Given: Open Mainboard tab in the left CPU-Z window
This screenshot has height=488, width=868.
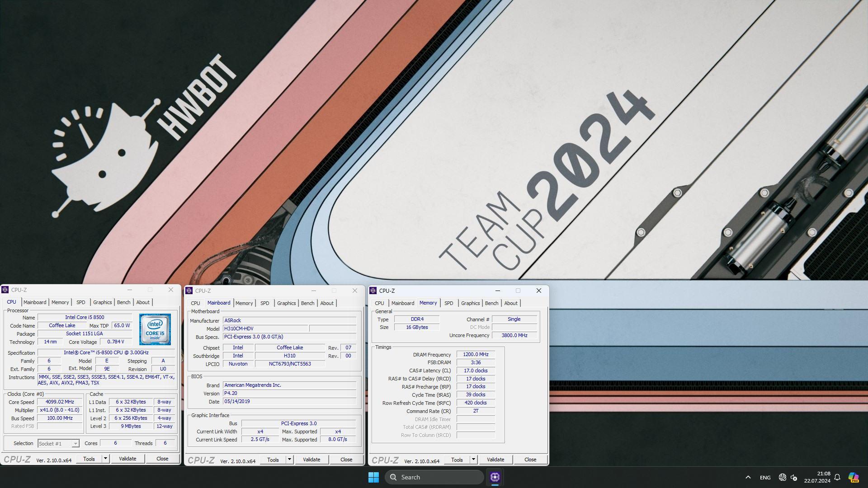Looking at the screenshot, I should [35, 302].
